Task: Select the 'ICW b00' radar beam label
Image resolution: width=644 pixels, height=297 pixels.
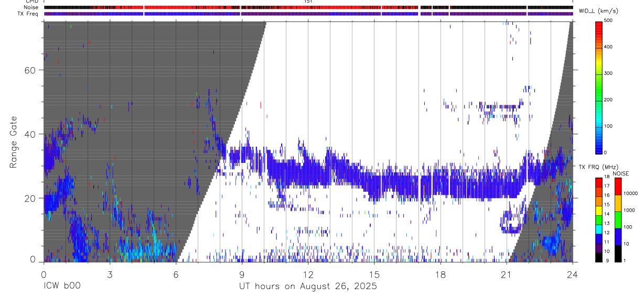Action: 62,287
